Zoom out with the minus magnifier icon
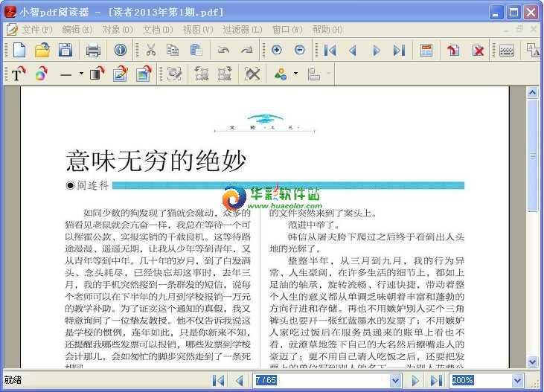The height and width of the screenshot is (392, 544). click(299, 50)
